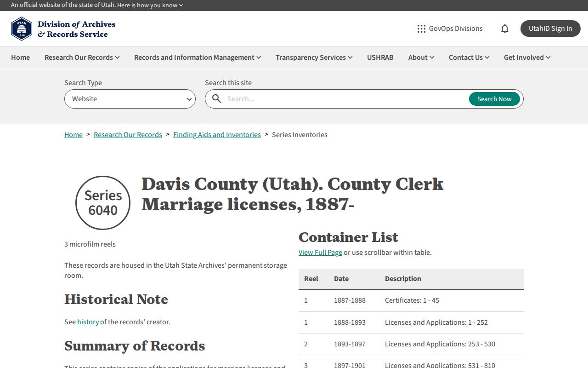Image resolution: width=588 pixels, height=368 pixels.
Task: Click the '3 microfilm reels' text
Action: point(90,244)
